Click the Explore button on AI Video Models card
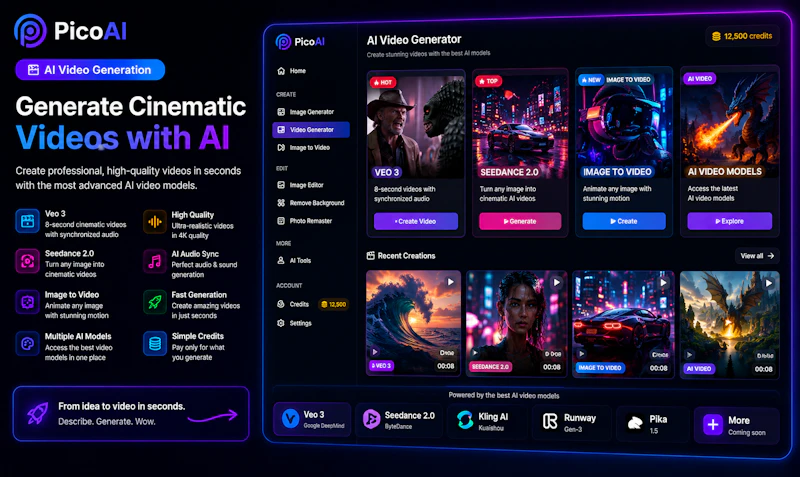 pos(730,221)
